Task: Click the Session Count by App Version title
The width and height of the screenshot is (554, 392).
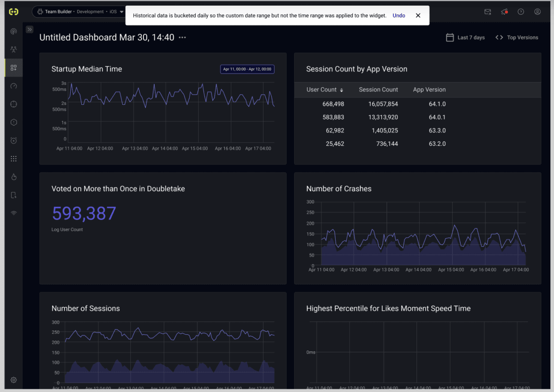Action: [357, 69]
